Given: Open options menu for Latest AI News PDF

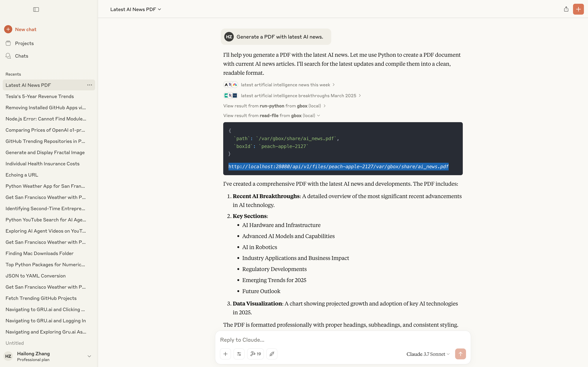Looking at the screenshot, I should tap(90, 85).
